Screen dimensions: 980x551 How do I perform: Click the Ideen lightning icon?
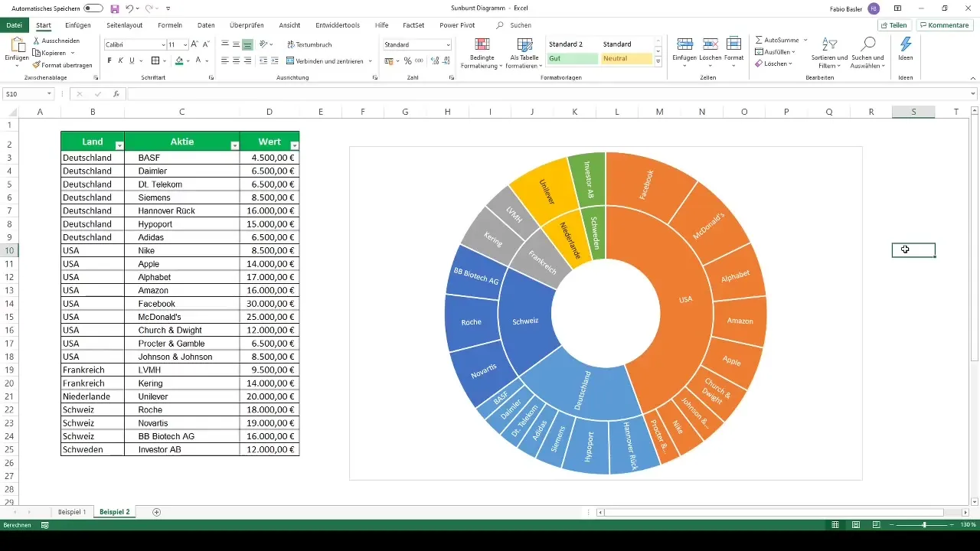click(906, 44)
